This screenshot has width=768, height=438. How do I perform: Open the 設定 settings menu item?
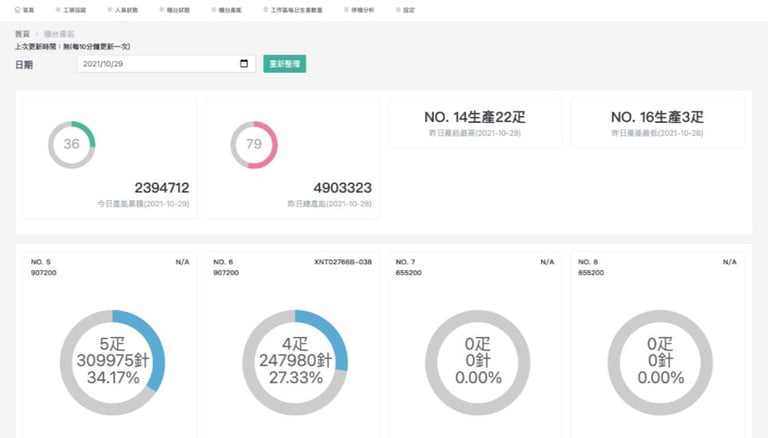click(405, 10)
